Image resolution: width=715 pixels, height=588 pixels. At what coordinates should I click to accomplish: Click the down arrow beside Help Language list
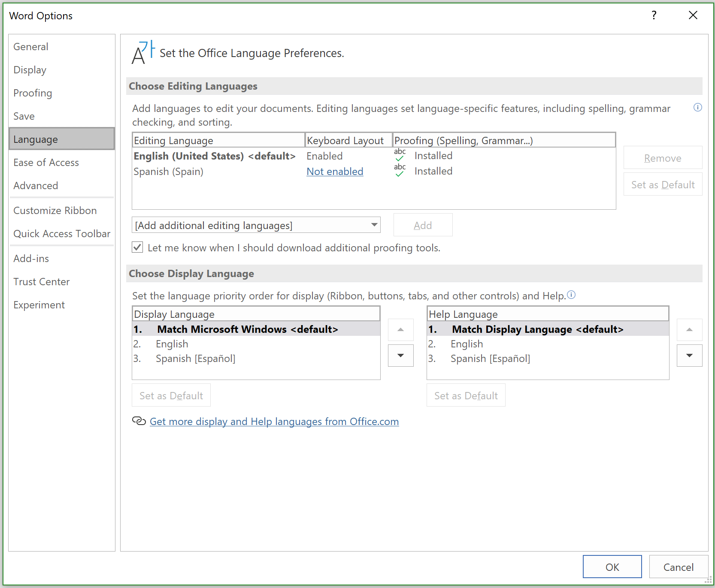tap(689, 356)
